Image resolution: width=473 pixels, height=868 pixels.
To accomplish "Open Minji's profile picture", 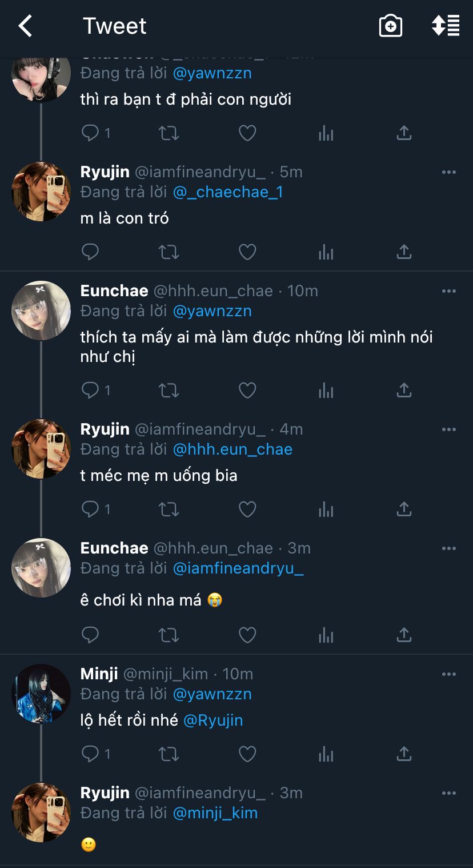I will pyautogui.click(x=41, y=693).
